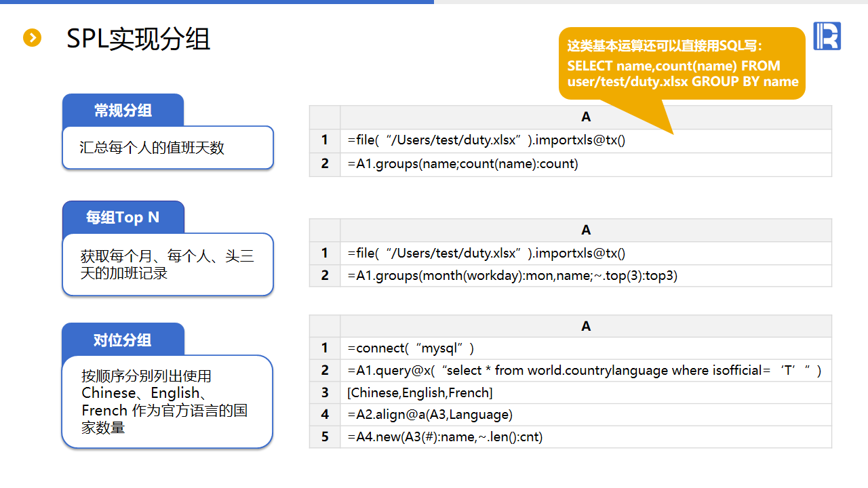Click the blue slide progress bar at top

[x=217, y=2]
